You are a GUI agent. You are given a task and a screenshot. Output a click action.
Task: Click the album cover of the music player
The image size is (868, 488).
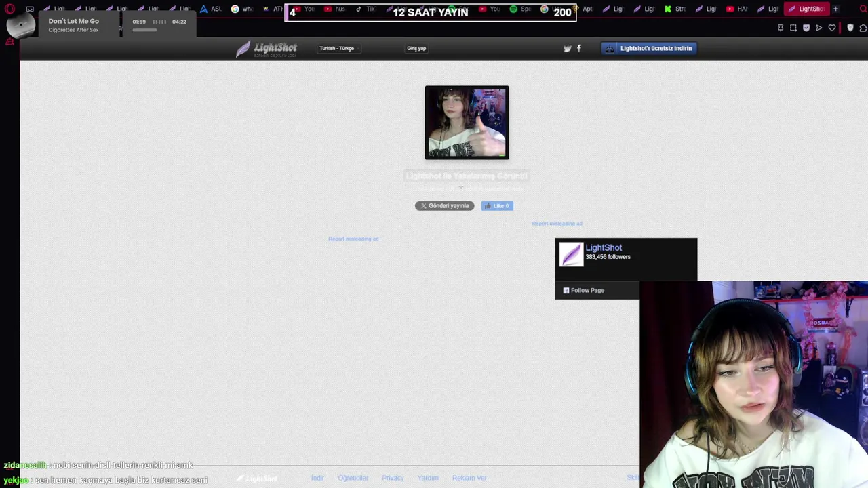pos(21,26)
